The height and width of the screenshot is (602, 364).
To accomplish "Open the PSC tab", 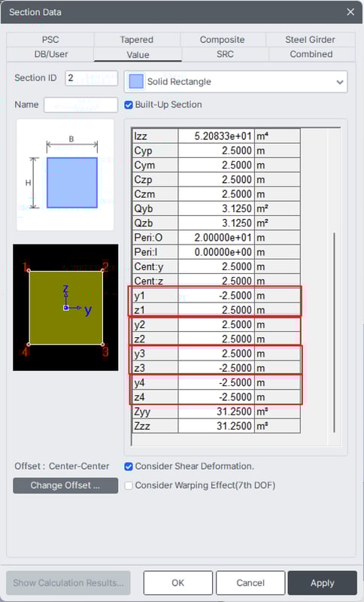I will tap(50, 40).
